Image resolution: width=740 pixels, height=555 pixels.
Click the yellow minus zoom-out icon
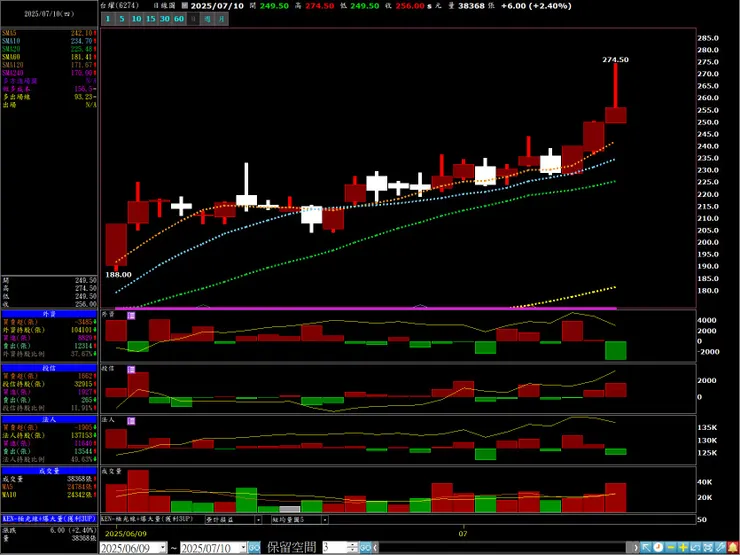click(x=670, y=547)
